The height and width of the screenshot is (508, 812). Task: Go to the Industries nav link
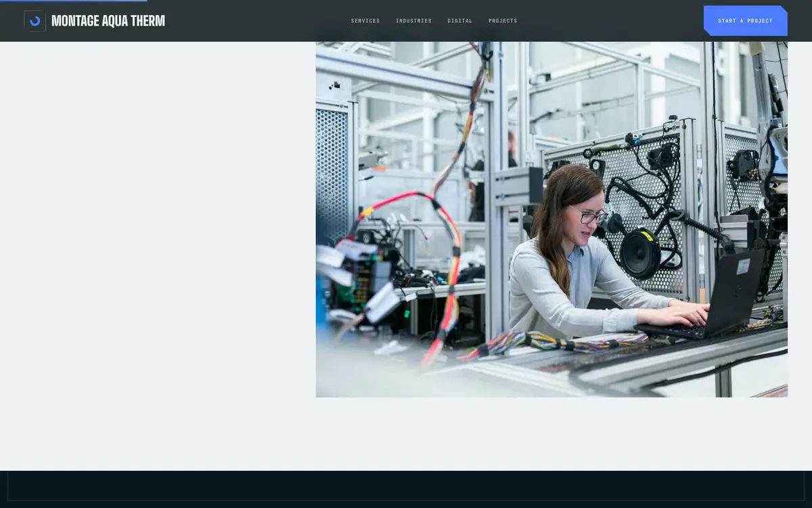pyautogui.click(x=413, y=21)
